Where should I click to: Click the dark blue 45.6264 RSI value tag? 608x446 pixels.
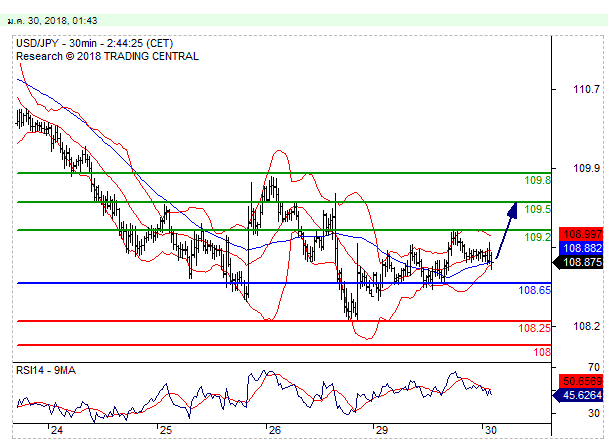click(x=578, y=395)
